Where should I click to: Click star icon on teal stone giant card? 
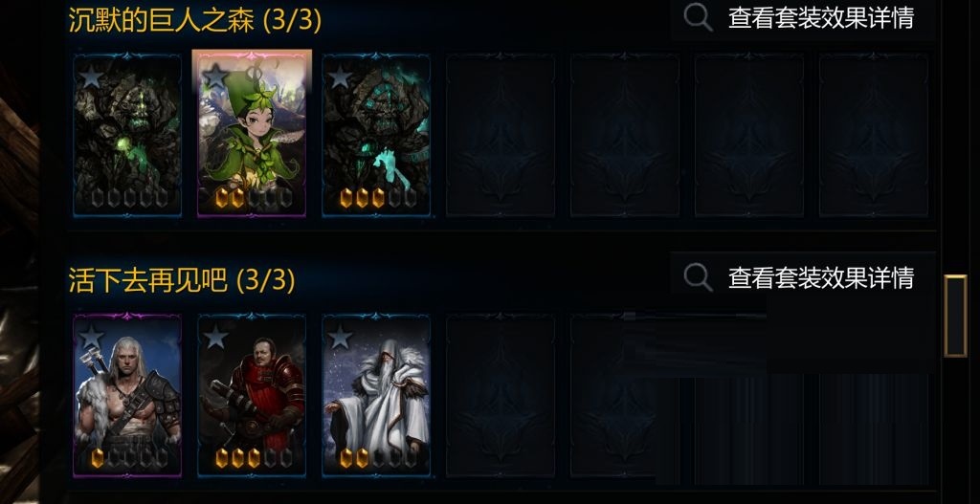pyautogui.click(x=340, y=77)
